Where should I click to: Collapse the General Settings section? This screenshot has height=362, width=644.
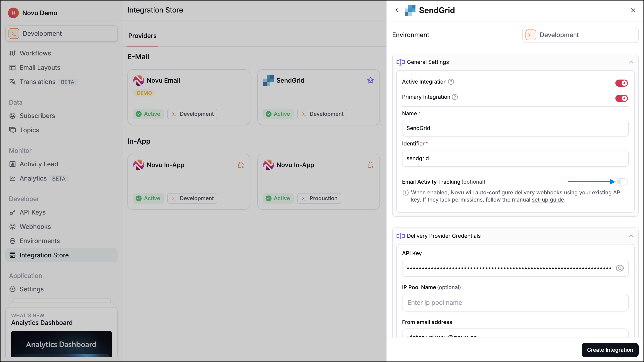[x=631, y=62]
